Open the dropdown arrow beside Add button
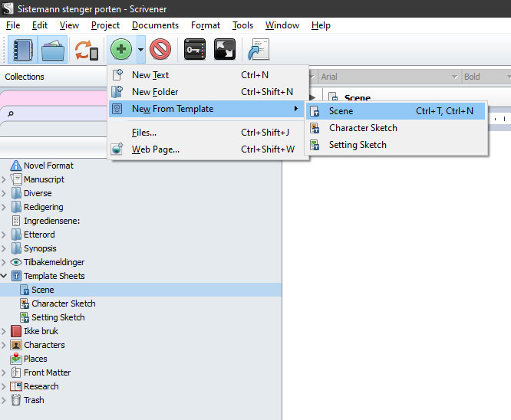The image size is (511, 420). click(140, 50)
